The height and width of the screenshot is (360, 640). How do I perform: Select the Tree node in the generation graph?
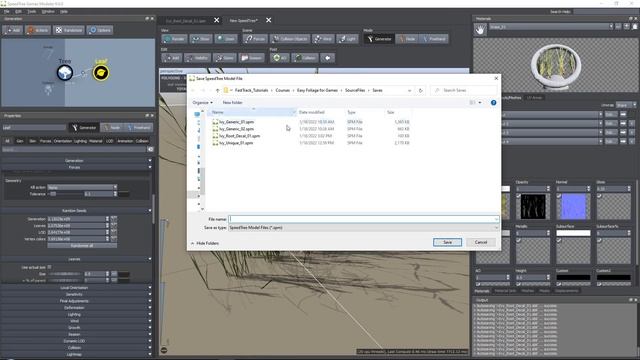[x=65, y=73]
